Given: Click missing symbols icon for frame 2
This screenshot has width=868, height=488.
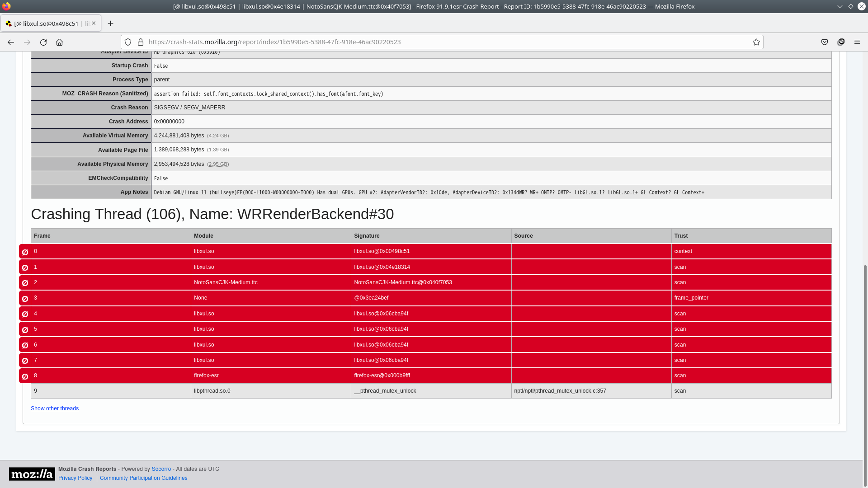Looking at the screenshot, I should (25, 283).
